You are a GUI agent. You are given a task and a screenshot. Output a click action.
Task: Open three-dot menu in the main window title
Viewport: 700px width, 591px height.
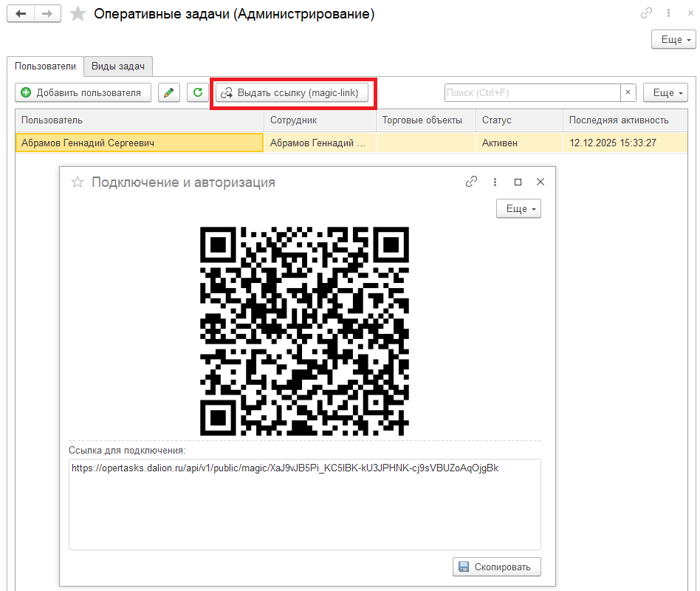coord(668,13)
